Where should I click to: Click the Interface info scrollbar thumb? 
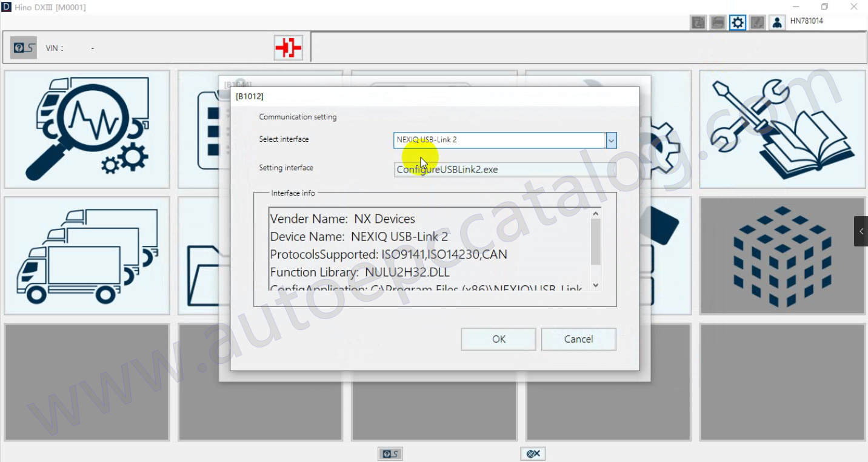pos(595,242)
